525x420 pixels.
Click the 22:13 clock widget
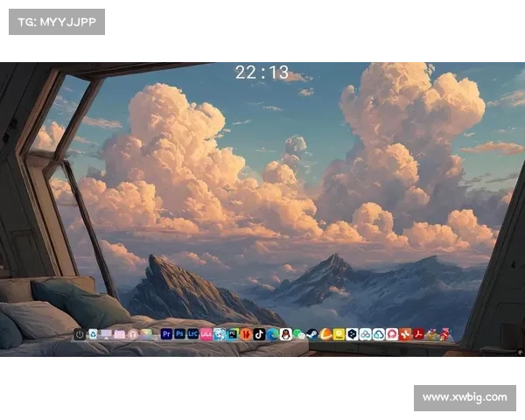[262, 73]
